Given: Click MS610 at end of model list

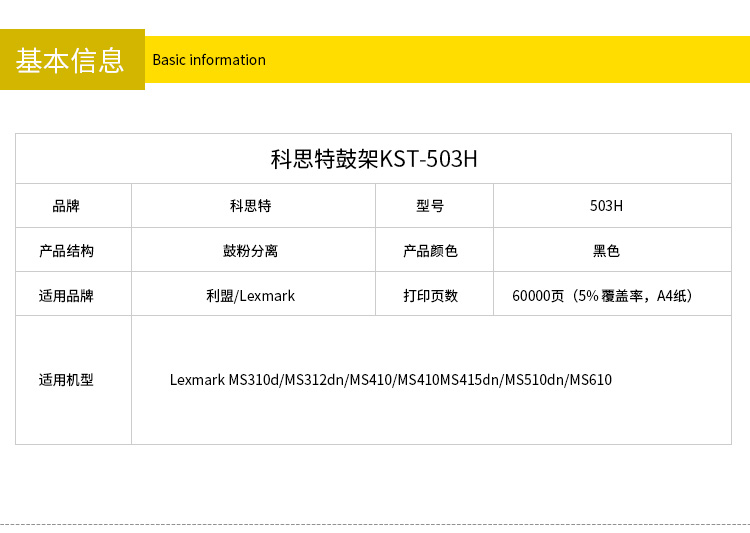Looking at the screenshot, I should 591,380.
